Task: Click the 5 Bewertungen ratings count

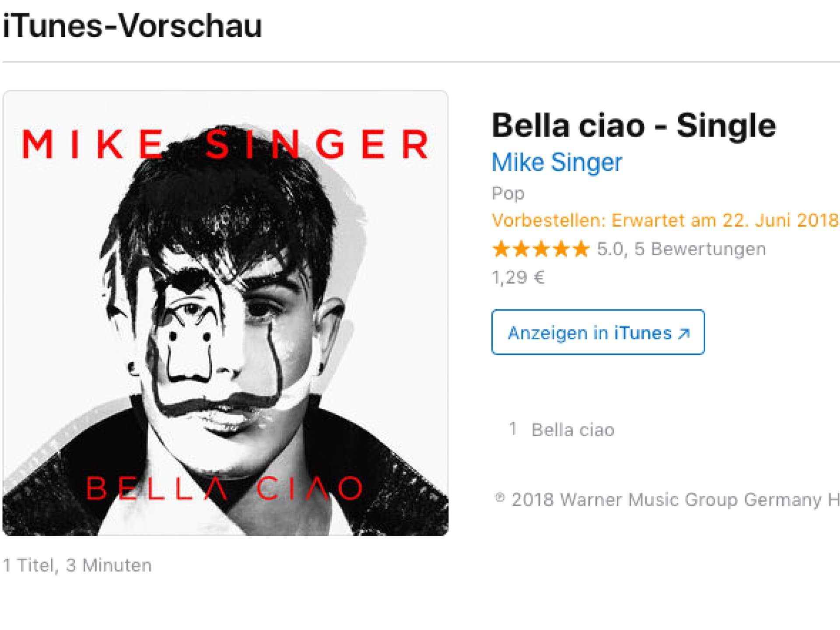Action: pyautogui.click(x=700, y=249)
